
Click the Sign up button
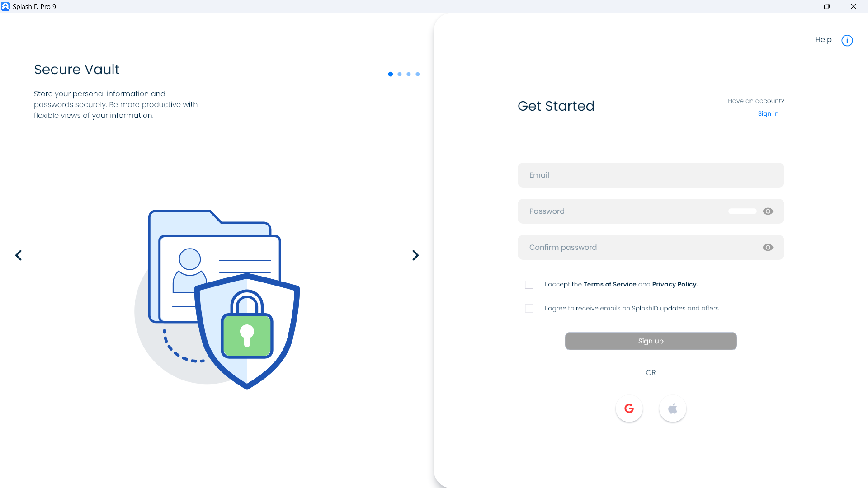651,341
